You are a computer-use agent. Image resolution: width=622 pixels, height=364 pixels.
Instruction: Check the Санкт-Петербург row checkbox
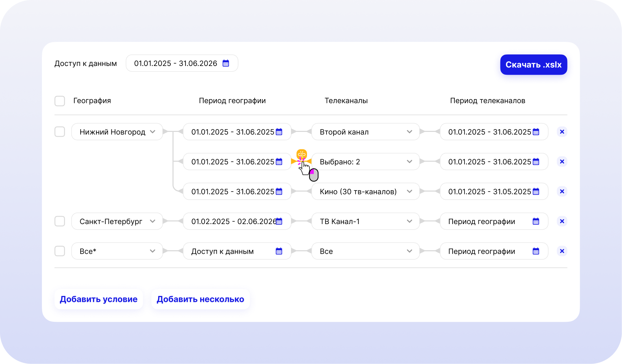click(x=60, y=221)
